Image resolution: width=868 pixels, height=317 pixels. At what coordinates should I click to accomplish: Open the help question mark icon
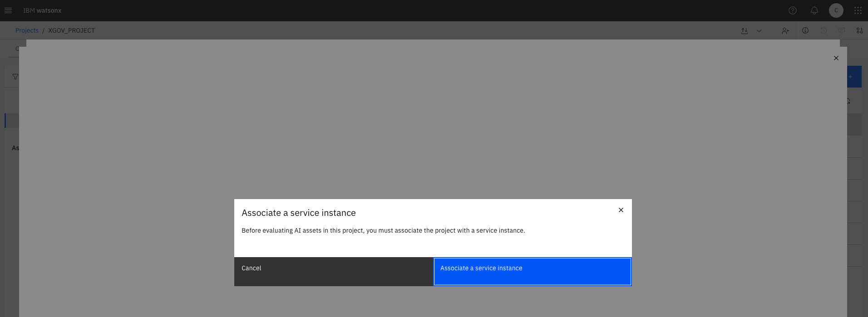(x=793, y=10)
